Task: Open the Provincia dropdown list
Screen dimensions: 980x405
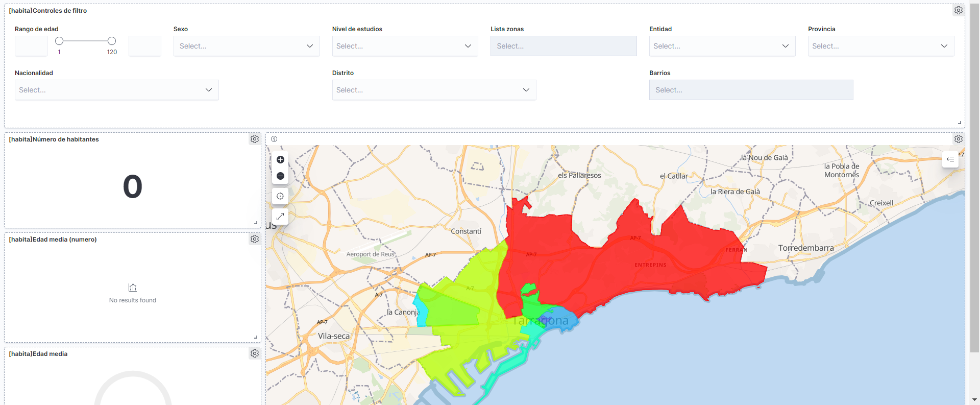Action: [880, 46]
